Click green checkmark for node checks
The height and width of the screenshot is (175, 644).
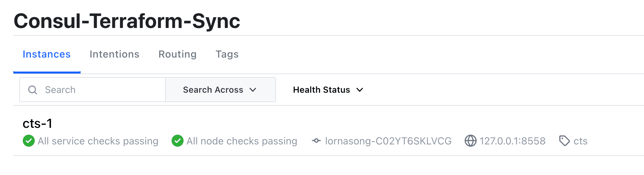click(177, 141)
